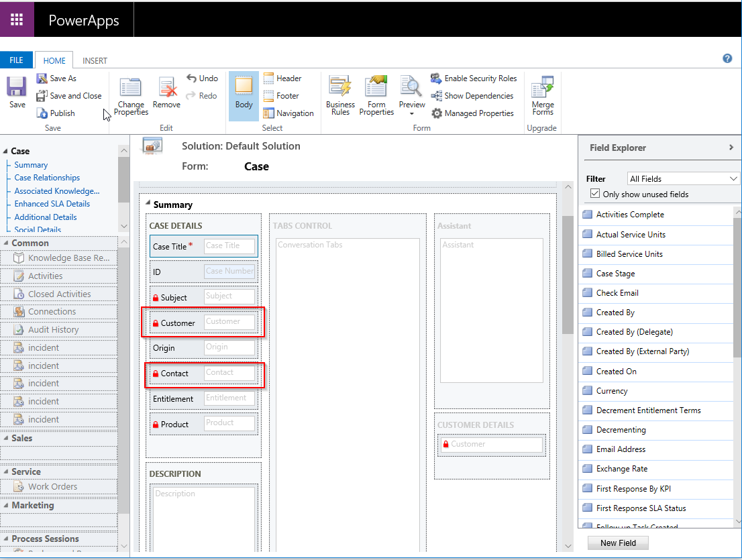Open Managed Properties
The height and width of the screenshot is (560, 742).
[x=472, y=113]
